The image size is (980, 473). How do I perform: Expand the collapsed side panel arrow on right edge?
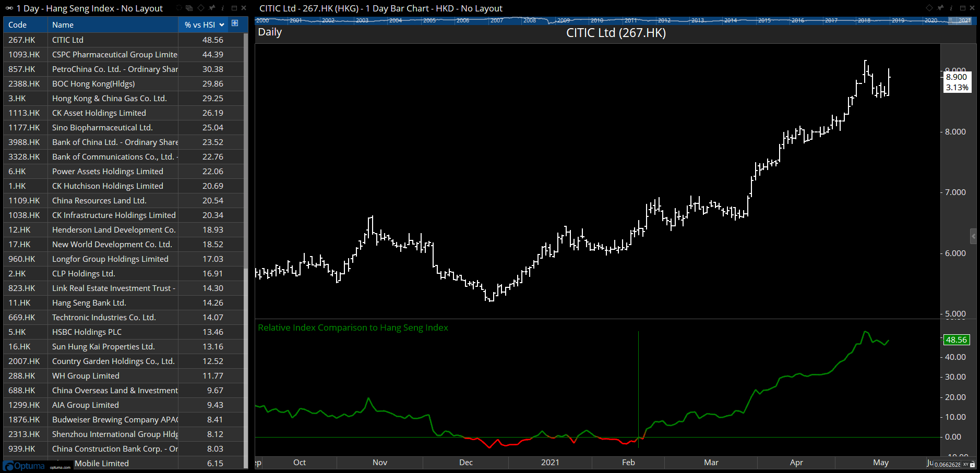point(973,236)
